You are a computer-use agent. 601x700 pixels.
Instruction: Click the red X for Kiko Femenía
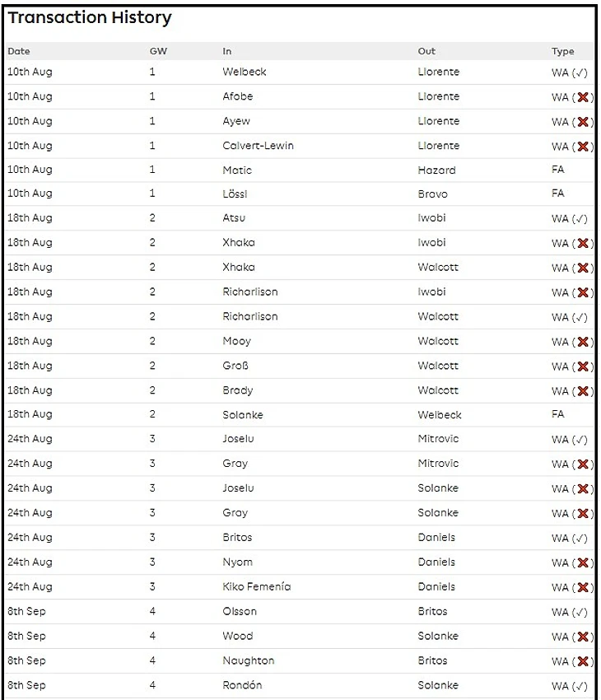click(x=583, y=587)
